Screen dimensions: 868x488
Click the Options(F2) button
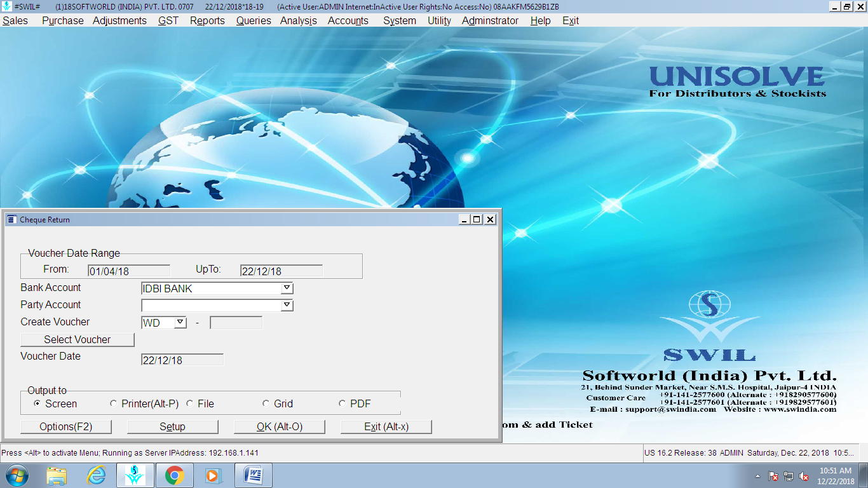[66, 426]
